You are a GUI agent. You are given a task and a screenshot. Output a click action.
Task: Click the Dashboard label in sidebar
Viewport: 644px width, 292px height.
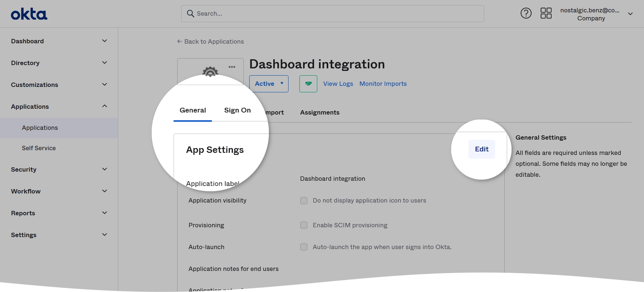27,41
